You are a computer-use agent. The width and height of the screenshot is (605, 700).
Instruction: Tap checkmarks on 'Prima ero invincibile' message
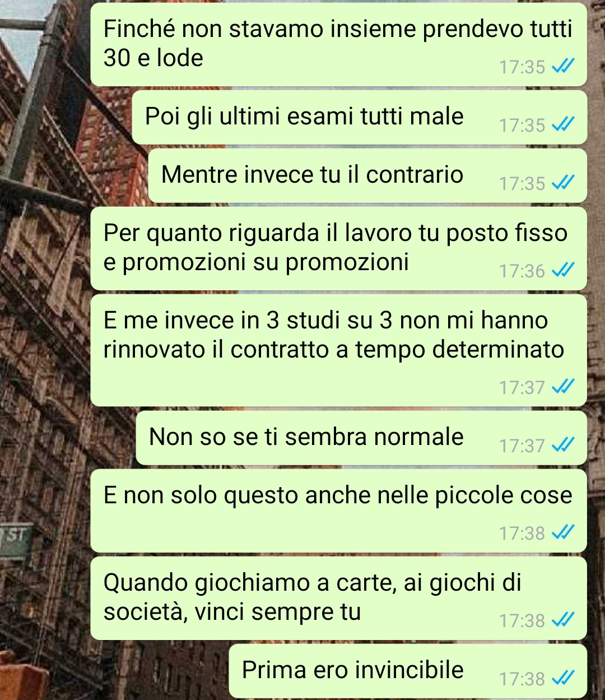click(563, 679)
